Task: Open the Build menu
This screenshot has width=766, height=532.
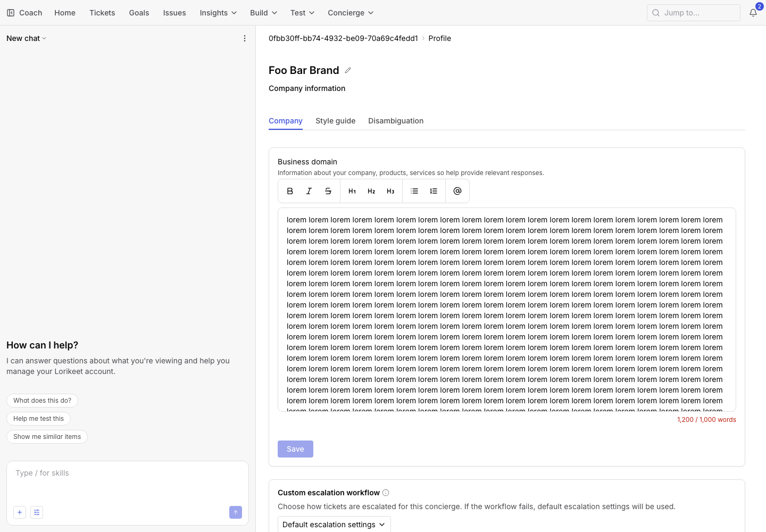Action: point(264,13)
